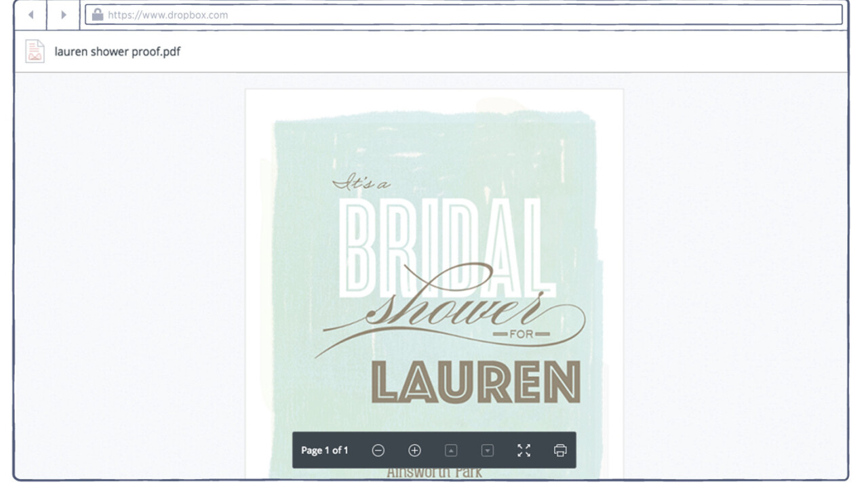Click the 'LAUREN' name text in preview
Viewport: 868px width, 488px height.
476,382
